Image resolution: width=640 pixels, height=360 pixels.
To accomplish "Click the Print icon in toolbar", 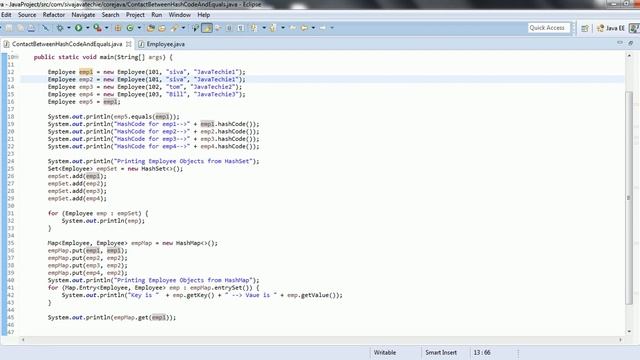I will click(31, 28).
